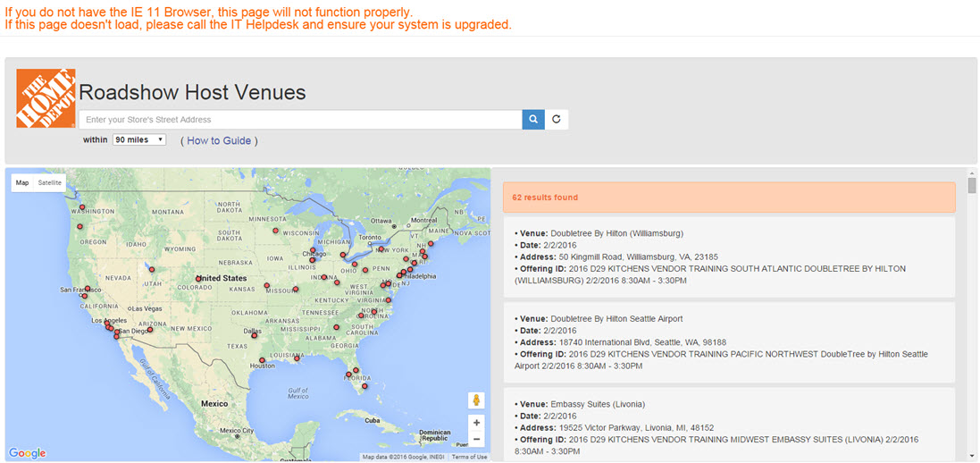Open the map Terms of Use link
Screen dimensions: 980x463
coord(469,457)
